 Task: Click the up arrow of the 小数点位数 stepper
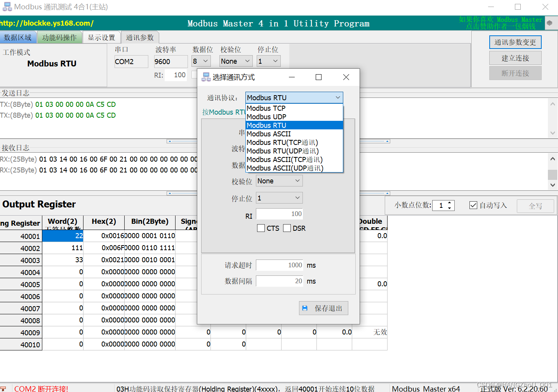click(x=449, y=203)
